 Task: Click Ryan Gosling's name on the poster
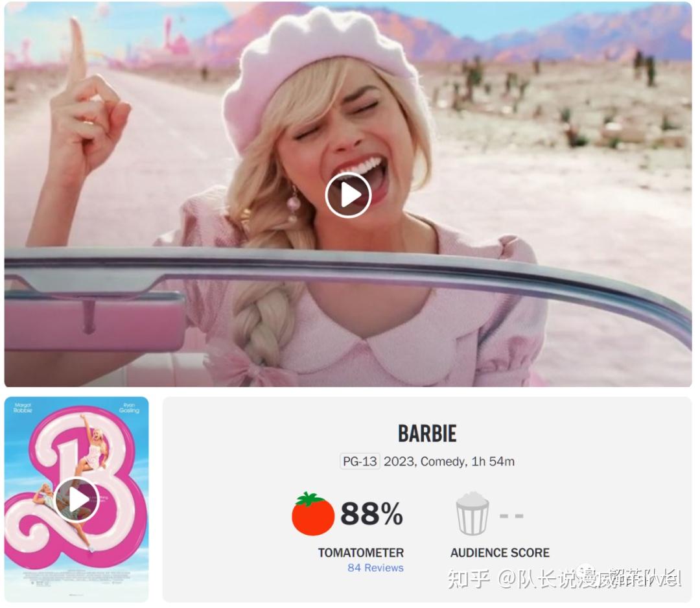[x=130, y=408]
